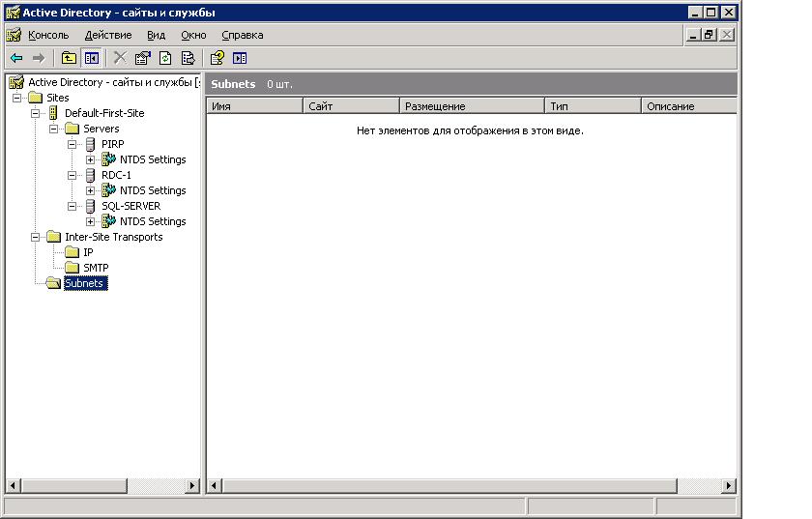Click NTDS Settings icon under PIRP
Screen dimensions: 812x519
click(108, 159)
